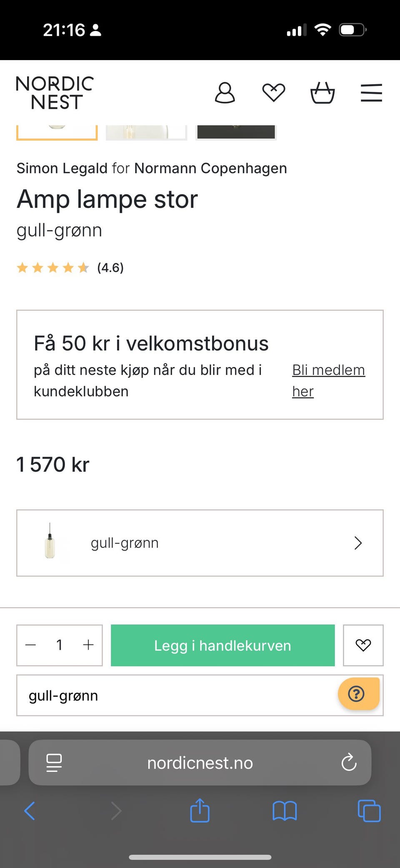This screenshot has height=868, width=400.
Task: Expand the gull-grønn color variant selector
Action: coord(200,543)
